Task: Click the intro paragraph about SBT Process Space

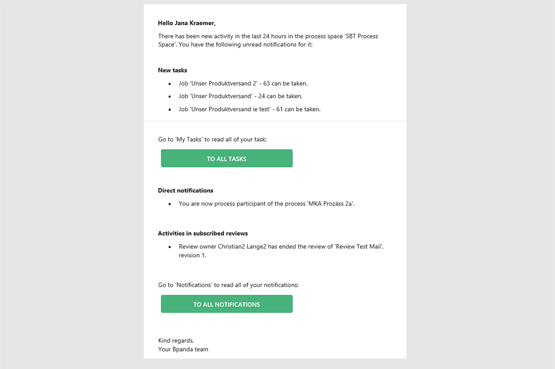Action: (x=268, y=40)
